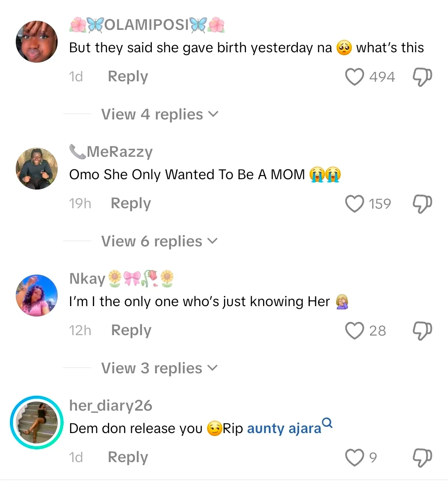Dislike her_diary26's comment
Screen dimensions: 448x482
click(x=422, y=458)
